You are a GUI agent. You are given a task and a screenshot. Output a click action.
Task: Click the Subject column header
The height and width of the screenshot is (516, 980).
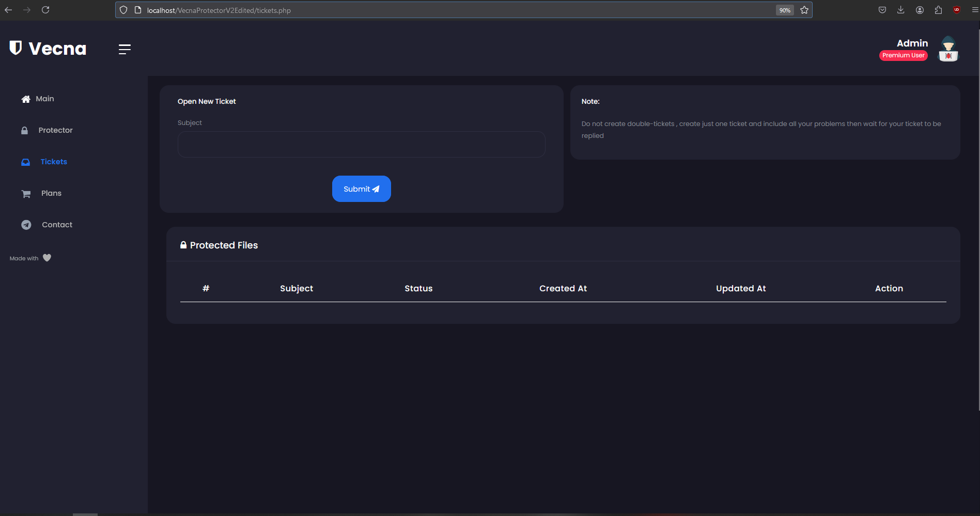(x=297, y=288)
